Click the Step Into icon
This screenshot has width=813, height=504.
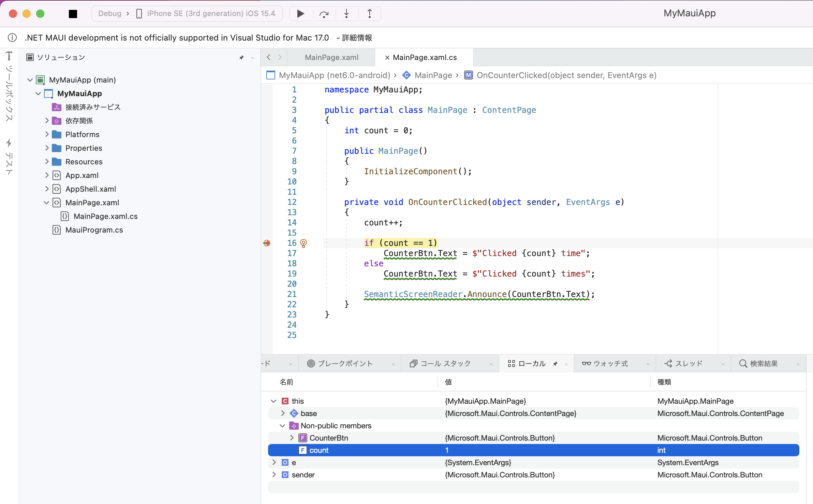[346, 14]
